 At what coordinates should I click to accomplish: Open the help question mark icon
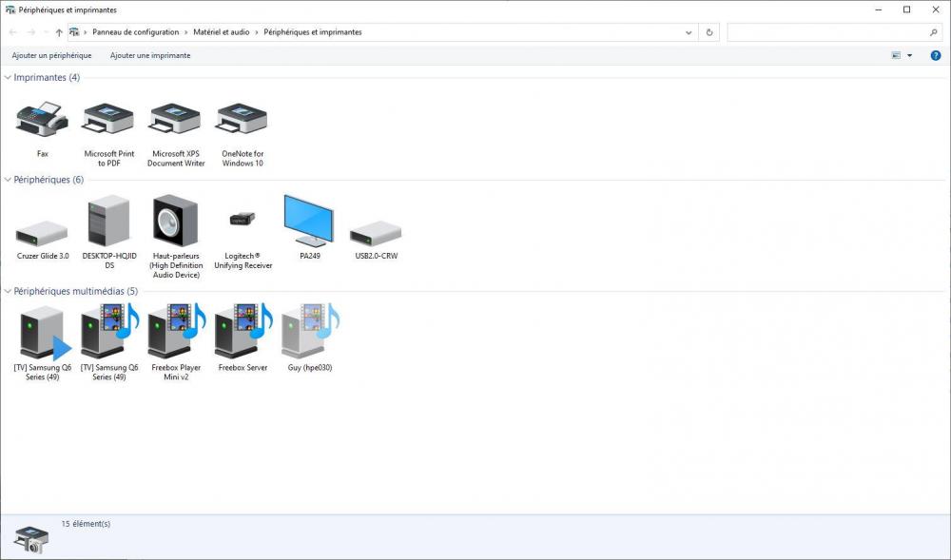935,55
